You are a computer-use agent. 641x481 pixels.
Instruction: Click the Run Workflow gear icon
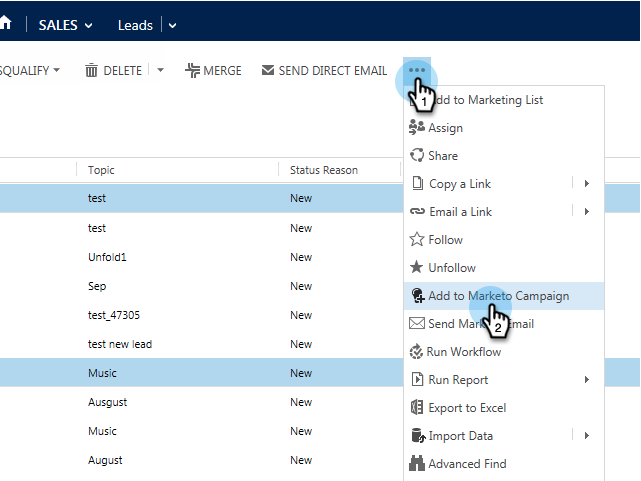pos(416,351)
